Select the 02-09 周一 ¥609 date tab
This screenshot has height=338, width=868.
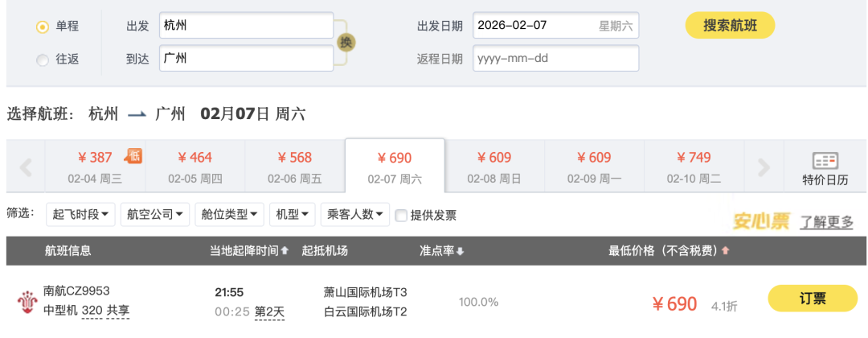(x=594, y=167)
